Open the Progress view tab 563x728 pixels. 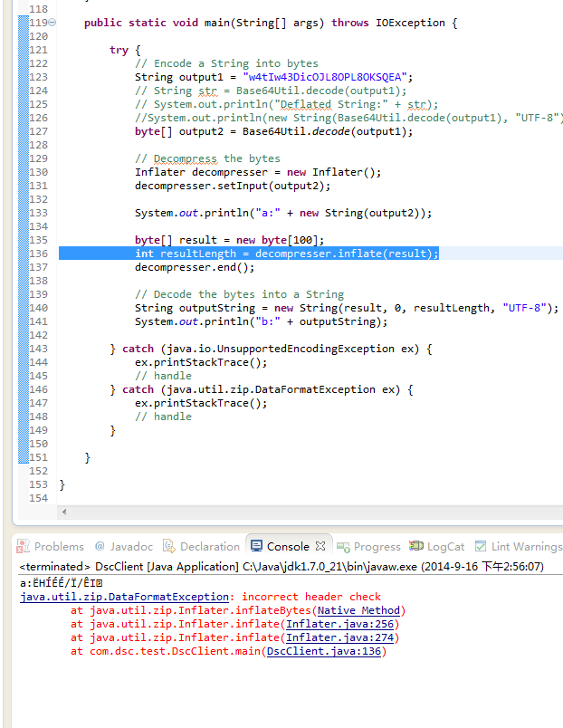377,546
